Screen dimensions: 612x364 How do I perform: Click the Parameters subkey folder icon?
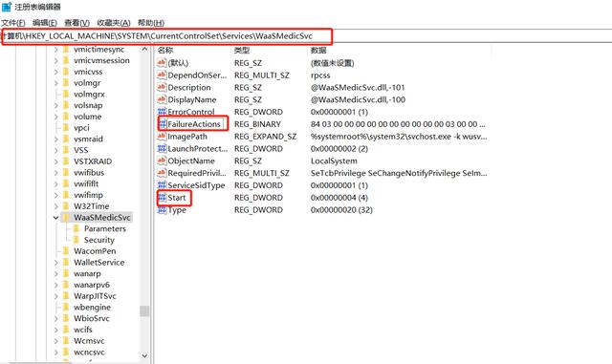pos(76,228)
